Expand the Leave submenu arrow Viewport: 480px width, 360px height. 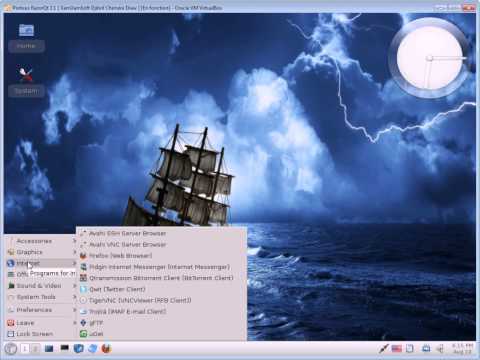pyautogui.click(x=74, y=323)
